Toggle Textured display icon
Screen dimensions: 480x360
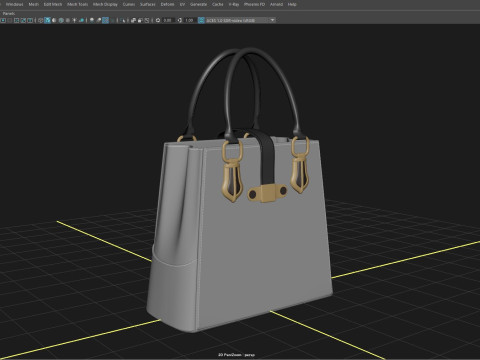click(68, 20)
